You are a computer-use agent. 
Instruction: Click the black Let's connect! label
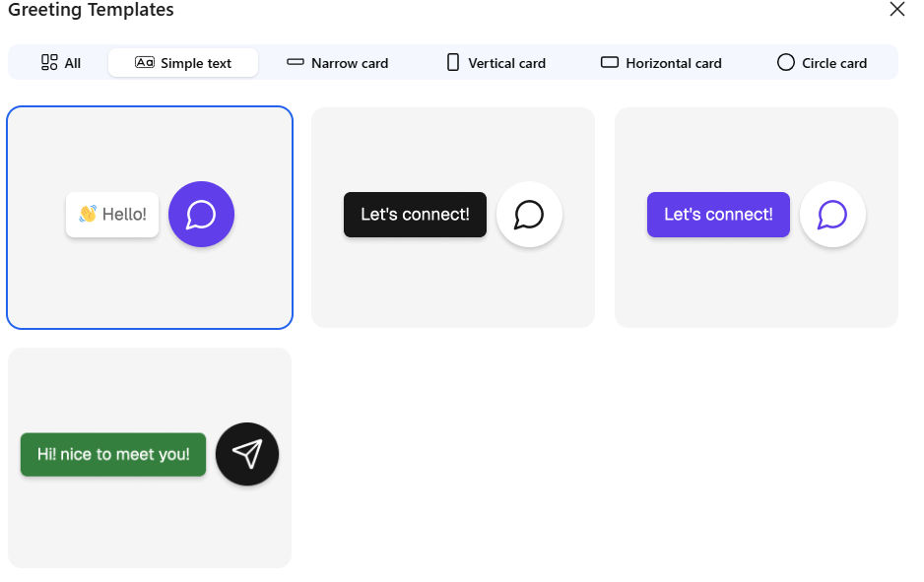pyautogui.click(x=415, y=214)
